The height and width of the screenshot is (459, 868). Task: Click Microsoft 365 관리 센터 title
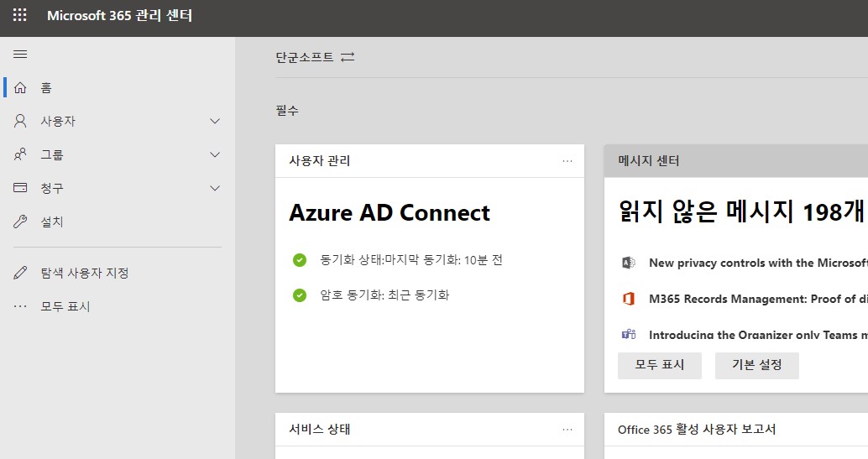[x=119, y=15]
